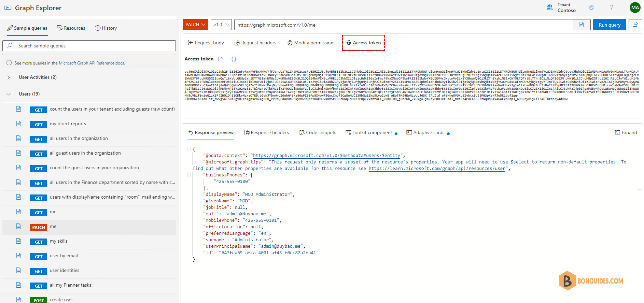Open docs icon for Finance department query
The height and width of the screenshot is (303, 644).
point(19,182)
